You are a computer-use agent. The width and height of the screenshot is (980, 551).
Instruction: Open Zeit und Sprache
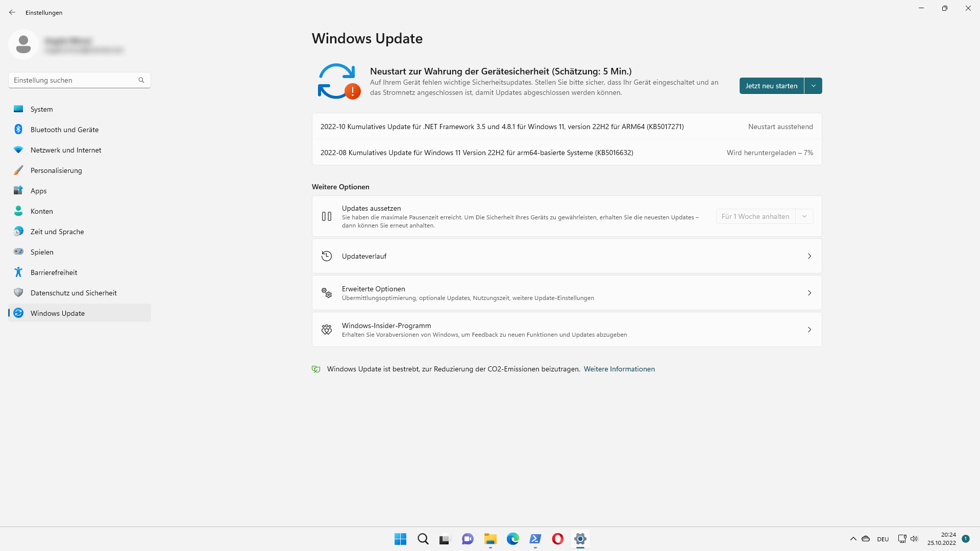click(80, 232)
